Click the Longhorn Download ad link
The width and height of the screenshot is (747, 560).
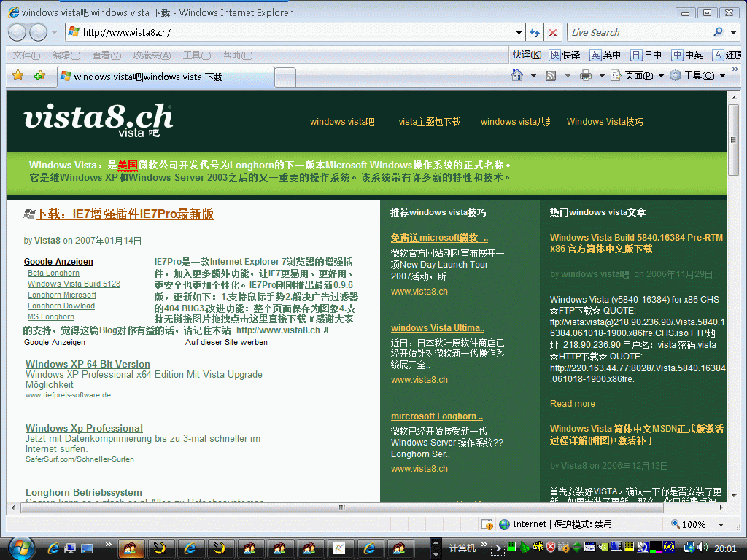(x=61, y=306)
